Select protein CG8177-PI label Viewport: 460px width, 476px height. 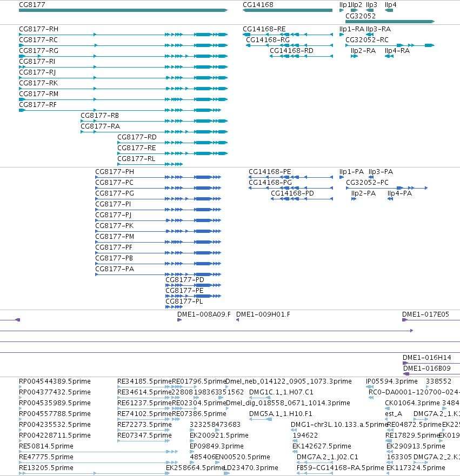(113, 204)
